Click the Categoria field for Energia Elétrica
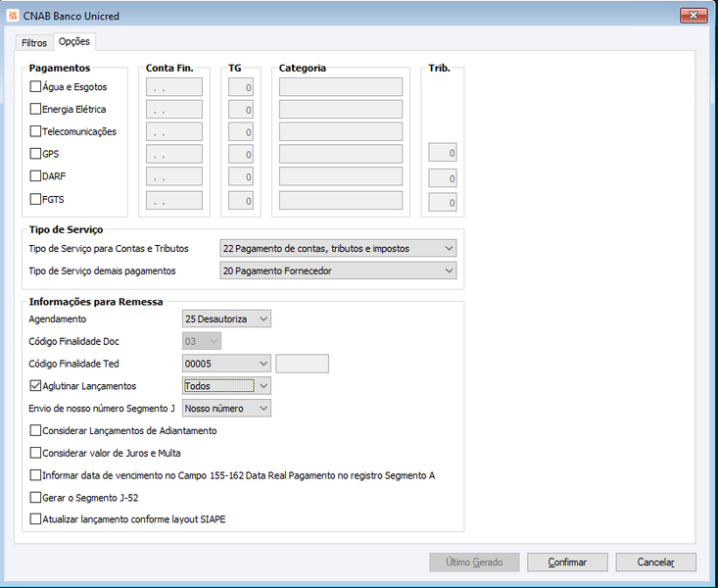The image size is (718, 588). (341, 110)
